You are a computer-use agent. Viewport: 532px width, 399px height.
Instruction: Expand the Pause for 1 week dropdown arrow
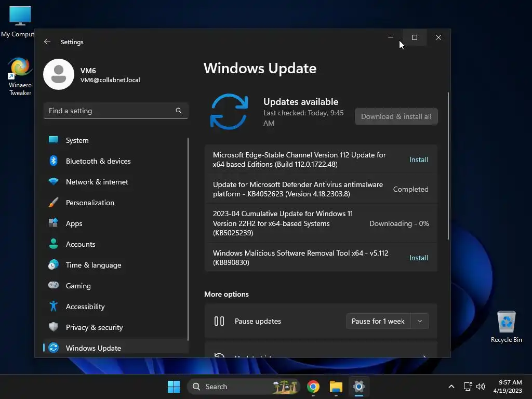pyautogui.click(x=420, y=321)
